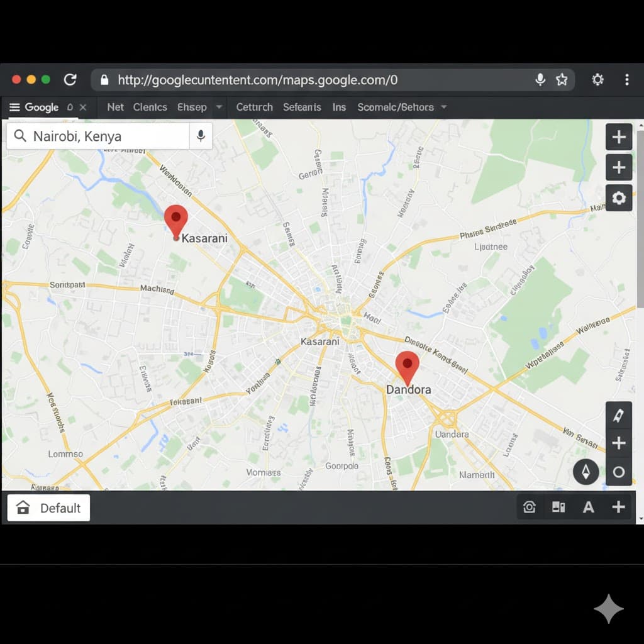
Task: Start voice search in the map search box
Action: click(x=201, y=136)
